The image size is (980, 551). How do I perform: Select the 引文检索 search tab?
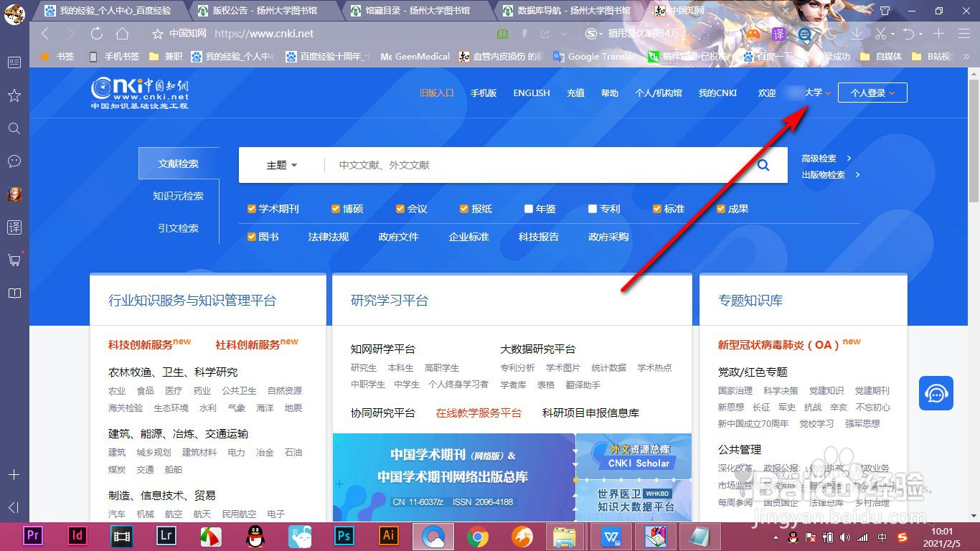178,228
